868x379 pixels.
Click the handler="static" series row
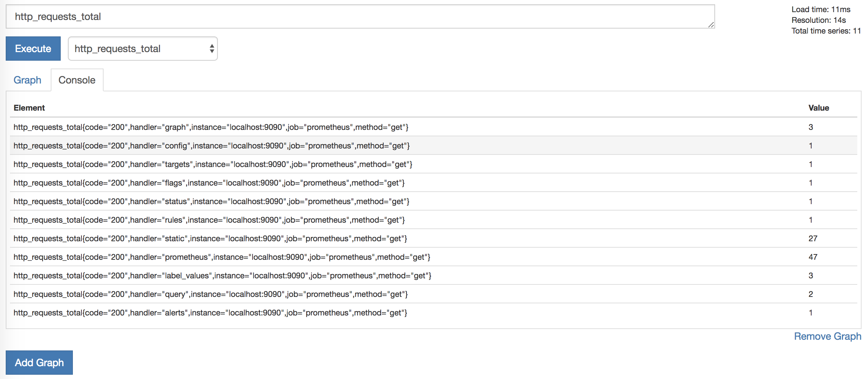pos(210,238)
